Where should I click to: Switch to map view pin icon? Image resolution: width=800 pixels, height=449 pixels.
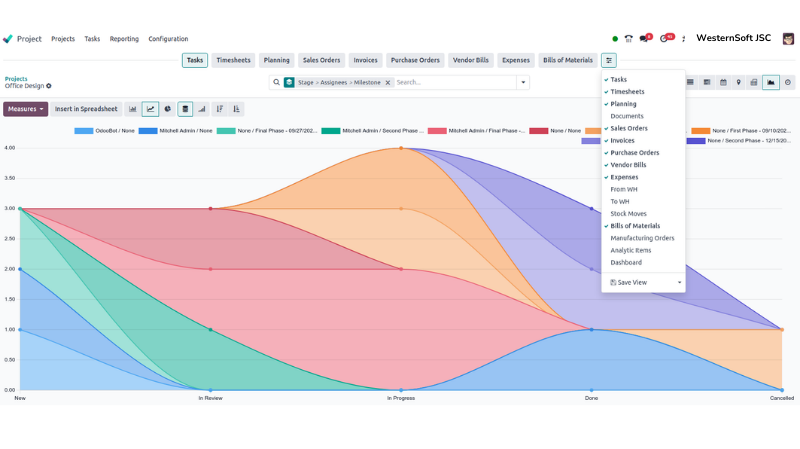739,83
